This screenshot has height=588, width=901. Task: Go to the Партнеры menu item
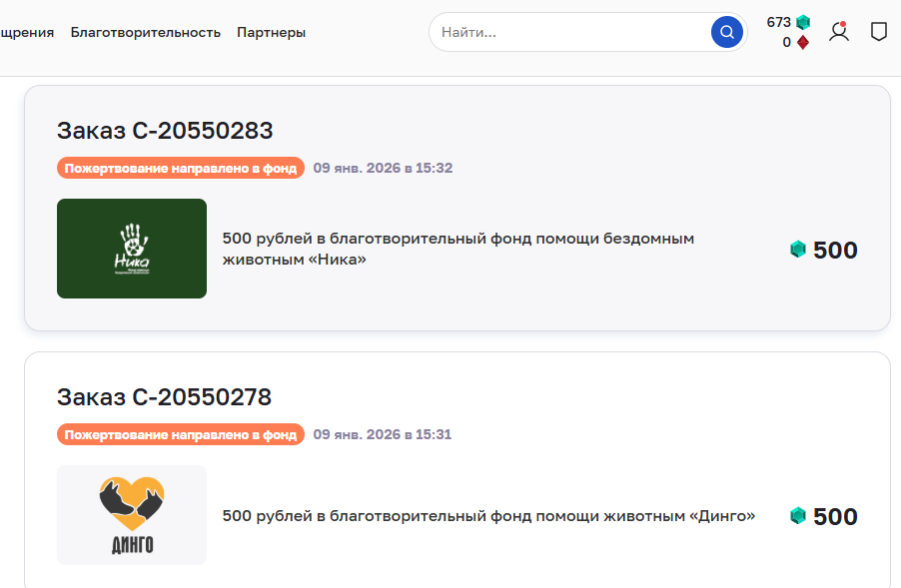tap(271, 32)
